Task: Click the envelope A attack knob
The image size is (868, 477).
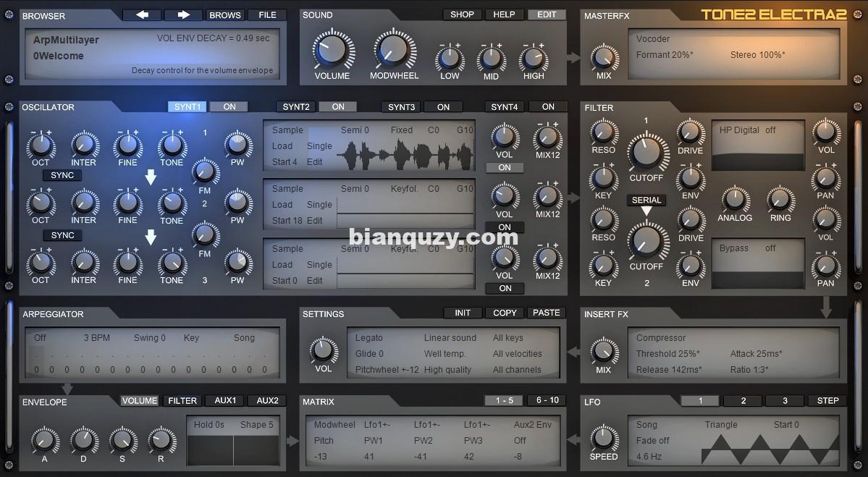Action: click(x=45, y=441)
